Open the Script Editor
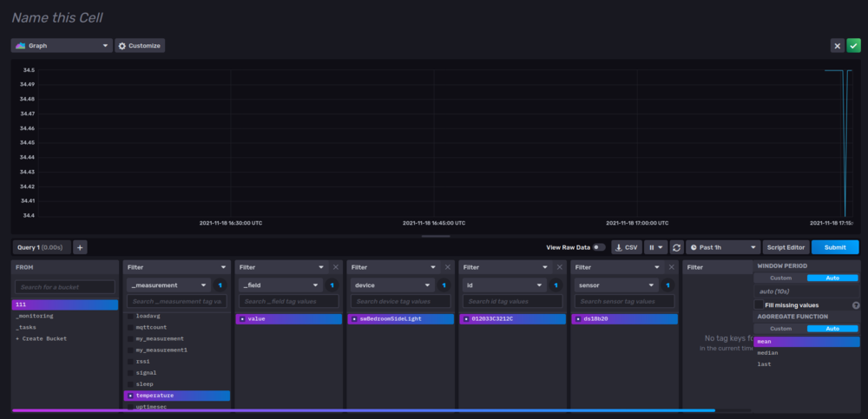Viewport: 868px width, 419px height. [x=786, y=247]
